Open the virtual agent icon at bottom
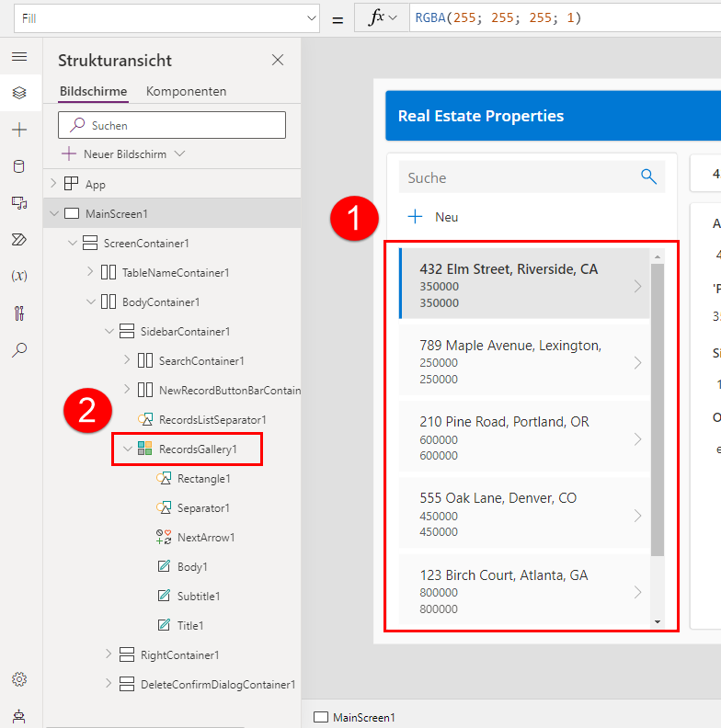Viewport: 721px width, 728px height. click(19, 716)
